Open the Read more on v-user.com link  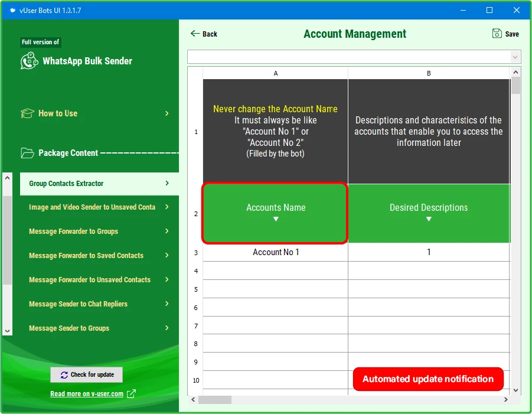coord(87,394)
